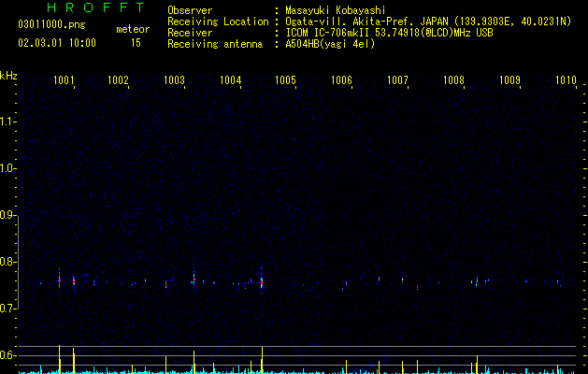The image size is (588, 374).
Task: Select receiver text ICOM IC-706mkII
Action: (328, 33)
